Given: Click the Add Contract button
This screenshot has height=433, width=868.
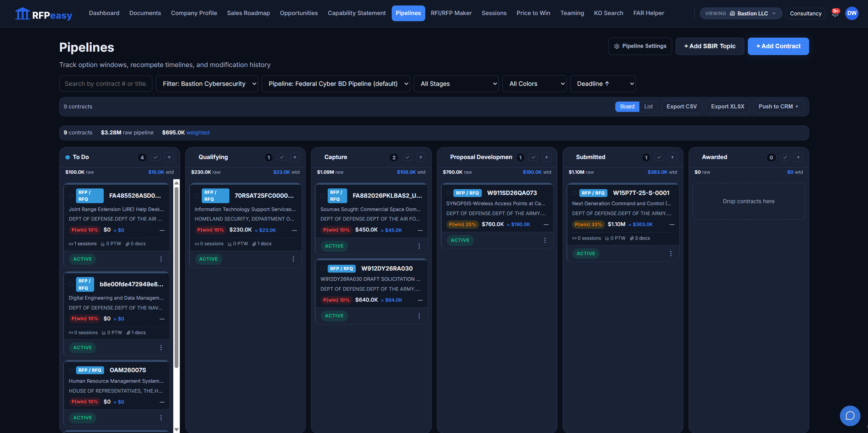Looking at the screenshot, I should (x=778, y=46).
